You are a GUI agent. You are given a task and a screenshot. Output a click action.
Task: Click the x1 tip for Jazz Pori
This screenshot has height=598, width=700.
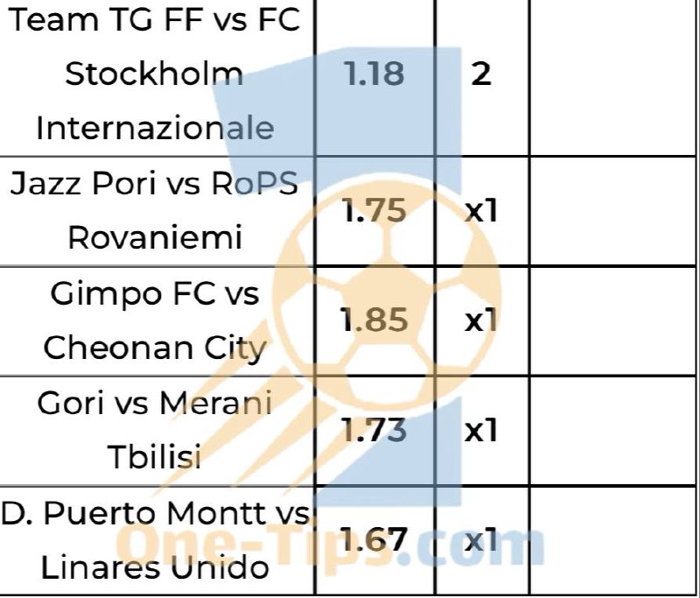[x=481, y=211]
